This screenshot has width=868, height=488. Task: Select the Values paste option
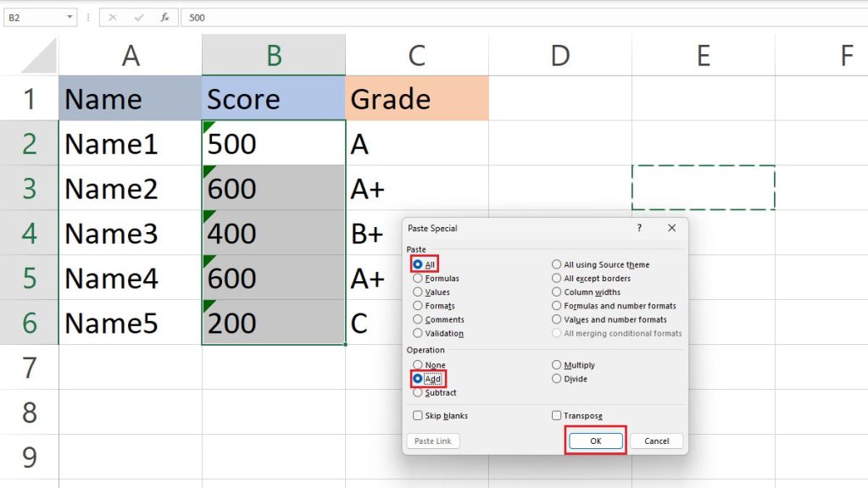[417, 291]
